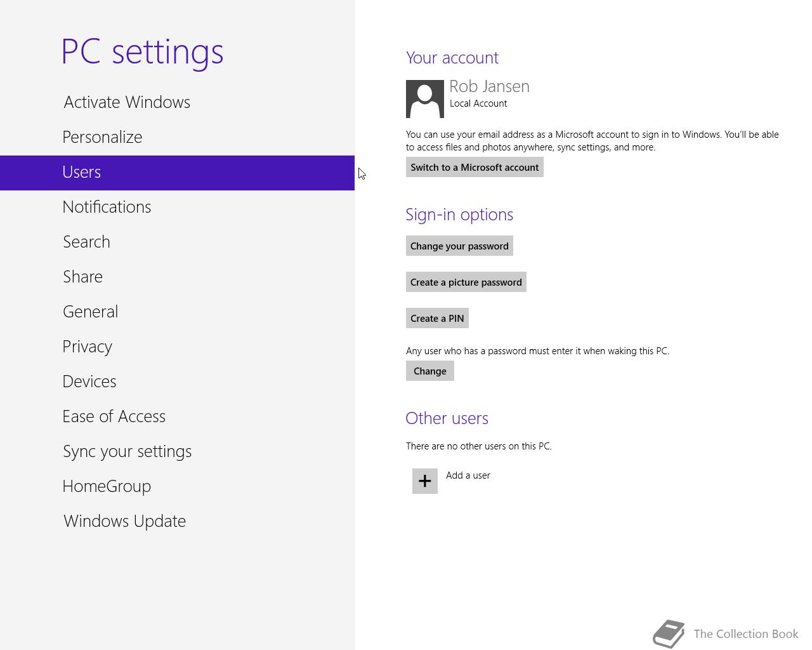Open Activate Windows settings
The width and height of the screenshot is (812, 650).
(177, 102)
